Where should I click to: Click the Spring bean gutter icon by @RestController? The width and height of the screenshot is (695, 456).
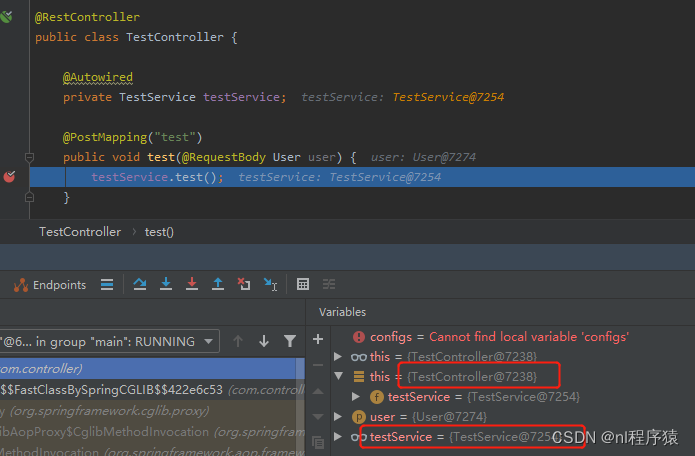coord(7,17)
